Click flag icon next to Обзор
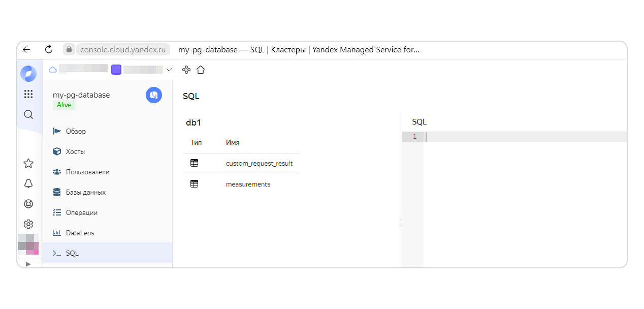The width and height of the screenshot is (644, 309). point(57,131)
